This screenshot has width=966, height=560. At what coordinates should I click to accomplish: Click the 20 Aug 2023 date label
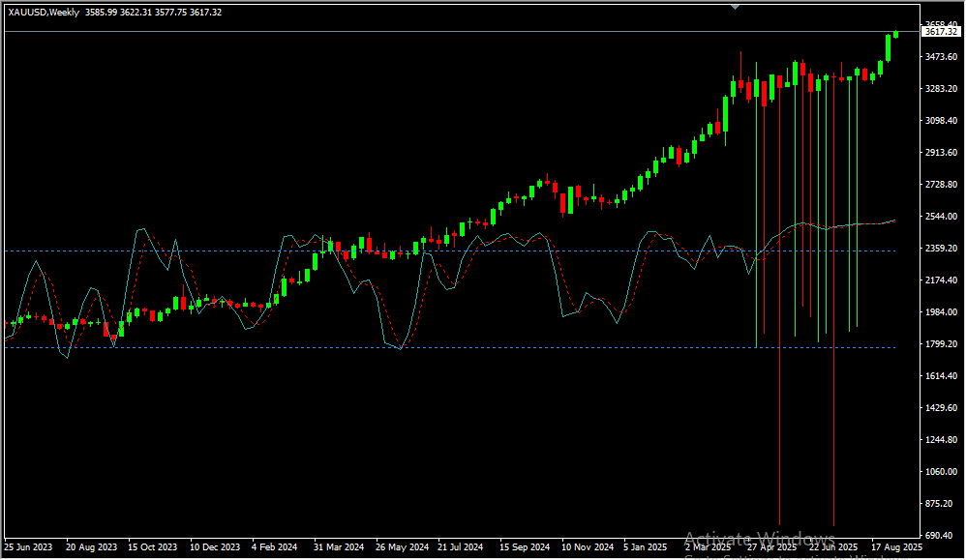91,546
